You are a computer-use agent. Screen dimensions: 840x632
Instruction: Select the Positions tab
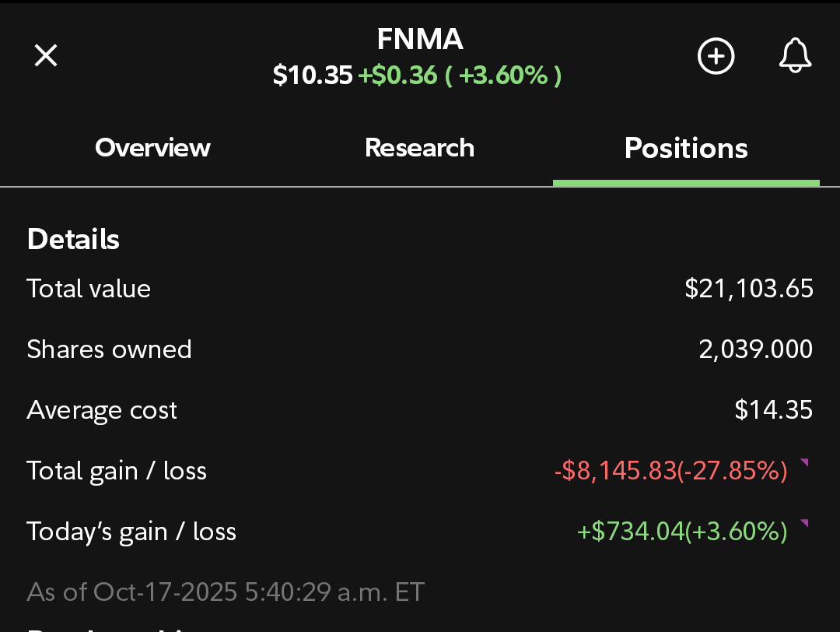(686, 148)
